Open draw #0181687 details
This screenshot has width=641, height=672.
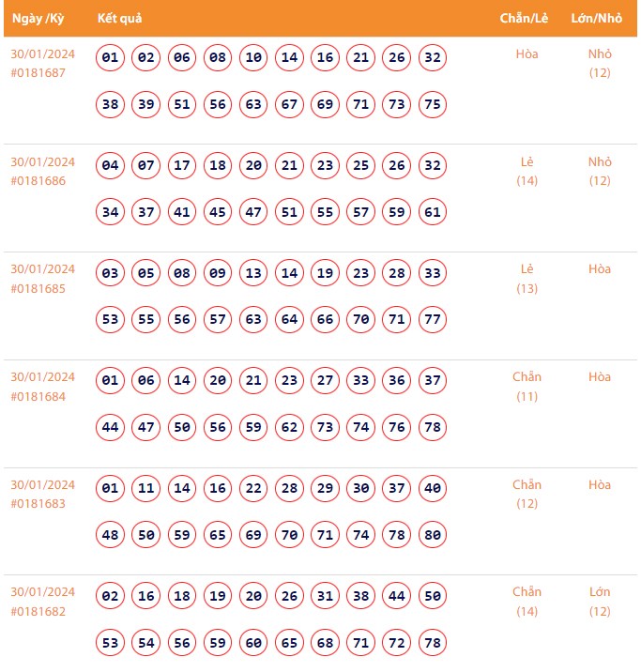pyautogui.click(x=38, y=72)
